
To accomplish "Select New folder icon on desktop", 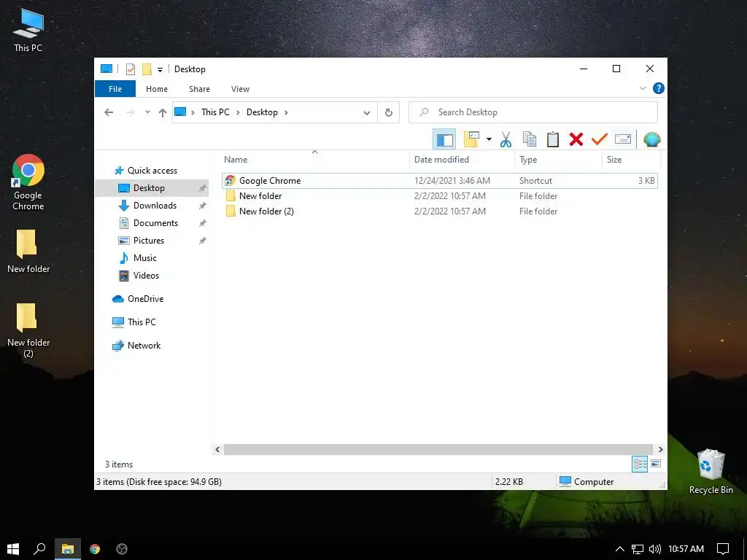I will [x=28, y=252].
